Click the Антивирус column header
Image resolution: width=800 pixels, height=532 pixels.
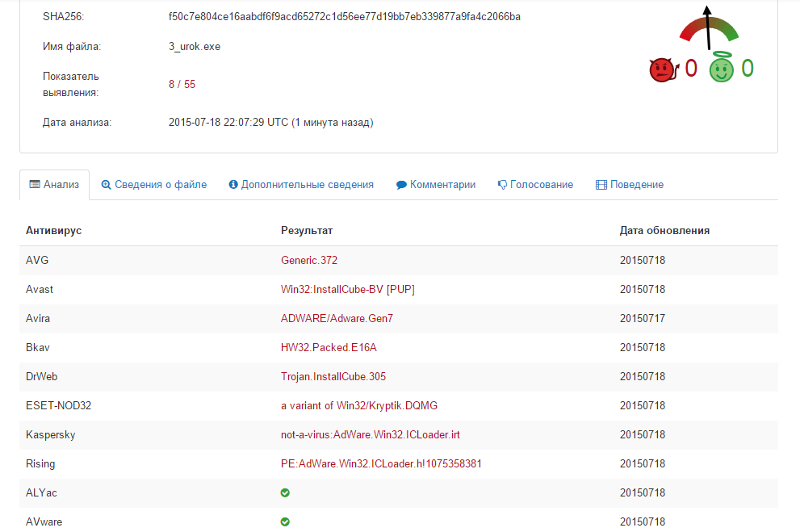coord(53,231)
